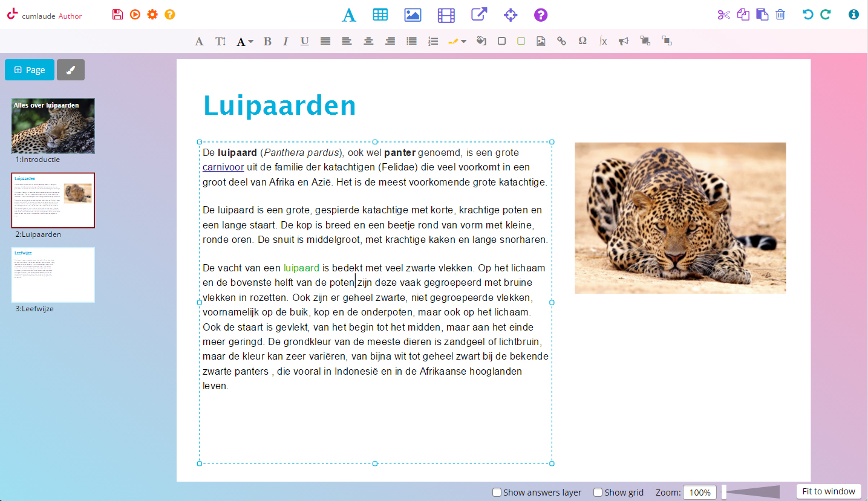Open settings via the orange gear icon

152,15
